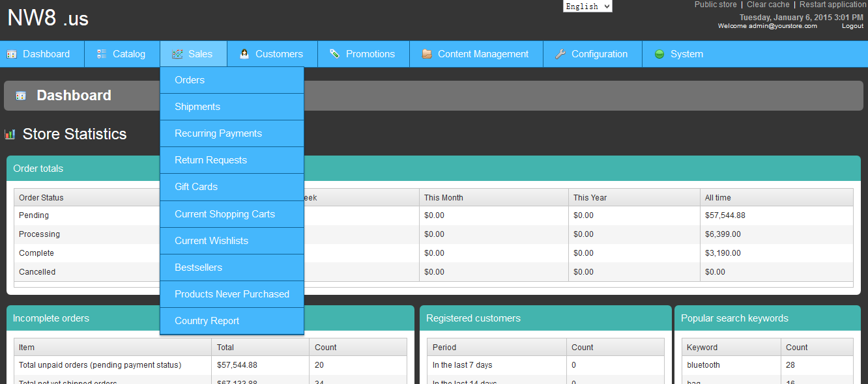
Task: Choose Recurring Payments menu entry
Action: coord(218,133)
